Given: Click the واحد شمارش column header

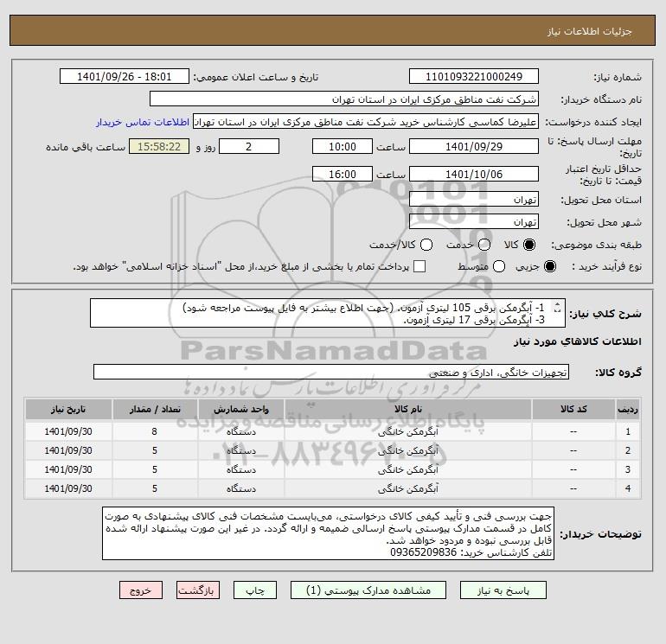Looking at the screenshot, I should point(240,409).
